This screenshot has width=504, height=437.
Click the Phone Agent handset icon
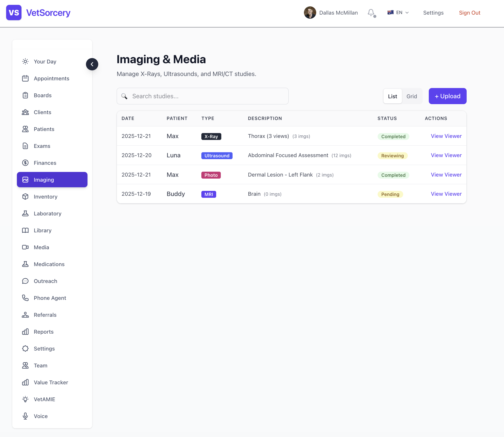coord(25,298)
